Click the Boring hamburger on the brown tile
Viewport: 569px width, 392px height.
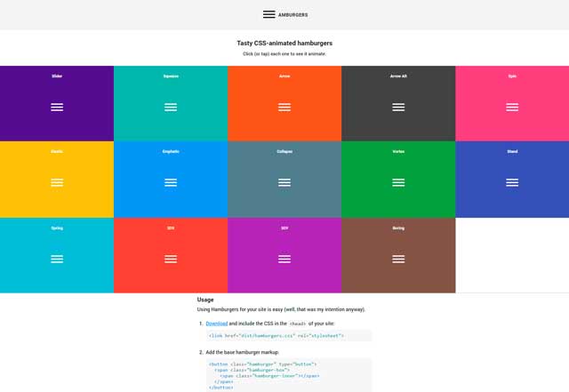click(398, 259)
